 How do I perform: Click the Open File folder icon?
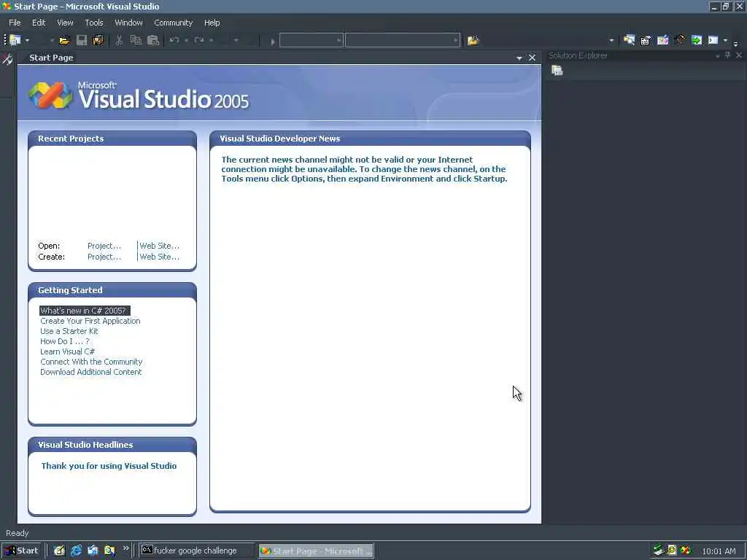pos(64,41)
